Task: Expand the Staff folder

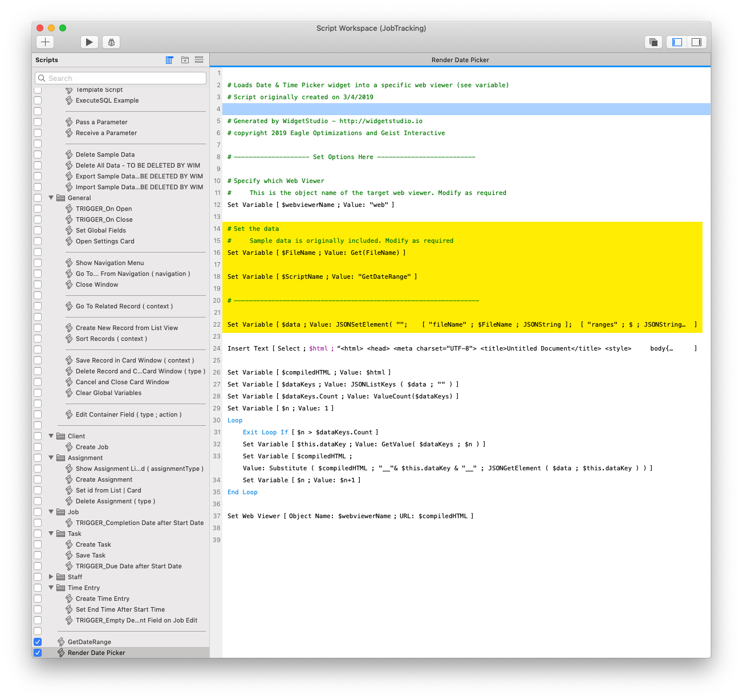Action: coord(51,577)
